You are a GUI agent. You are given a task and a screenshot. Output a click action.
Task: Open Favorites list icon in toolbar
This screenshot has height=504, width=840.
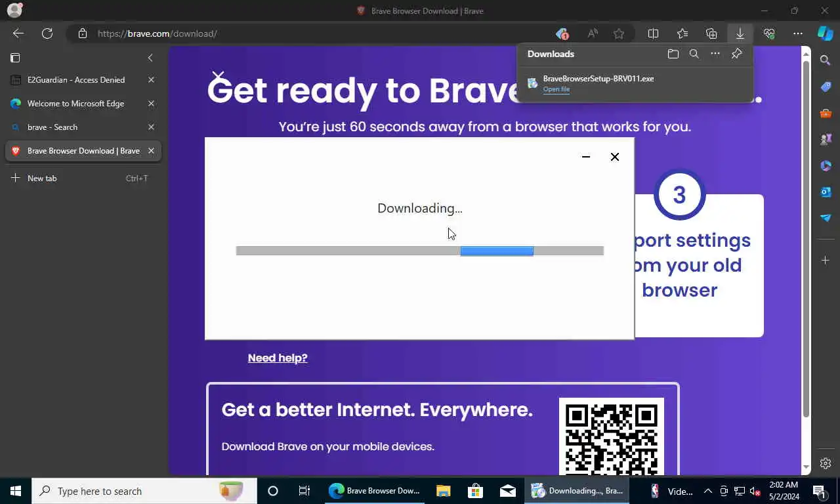682,33
